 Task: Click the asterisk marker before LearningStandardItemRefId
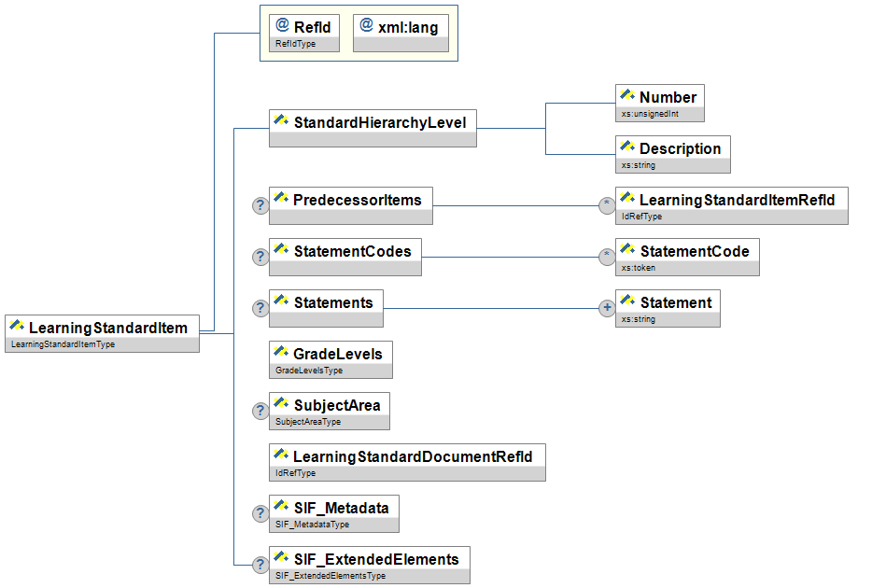[607, 206]
